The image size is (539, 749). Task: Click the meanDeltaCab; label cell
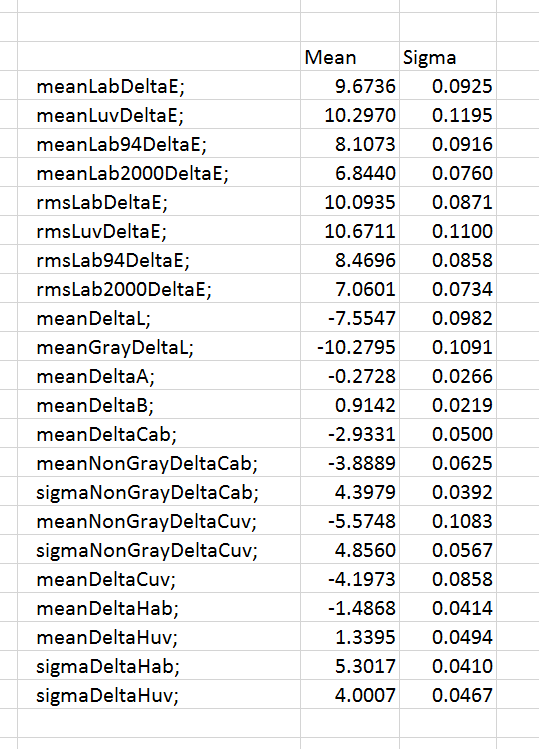click(159, 434)
